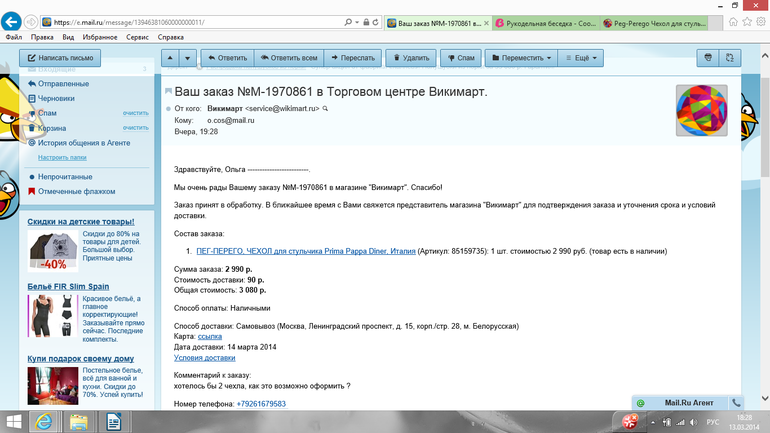
Task: Open Черновики folder
Action: pos(56,99)
